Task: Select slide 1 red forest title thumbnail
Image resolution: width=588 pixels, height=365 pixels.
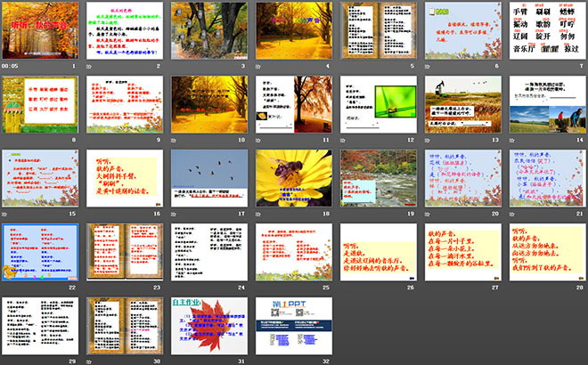Action: (40, 30)
